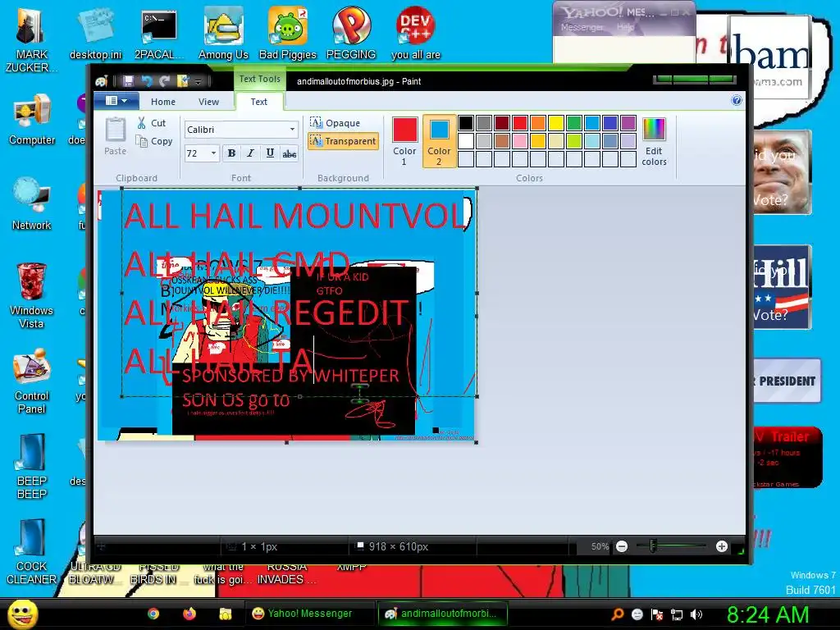Select the Network desktop icon

pos(32,204)
